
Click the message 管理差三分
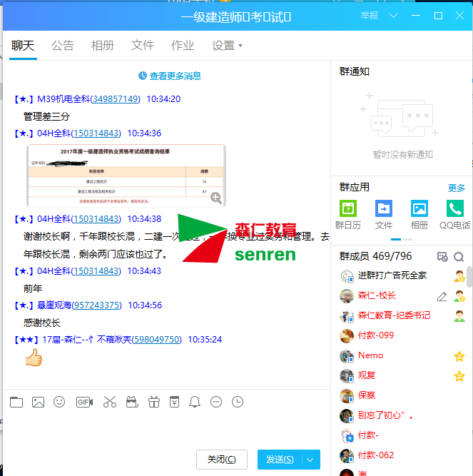[46, 116]
